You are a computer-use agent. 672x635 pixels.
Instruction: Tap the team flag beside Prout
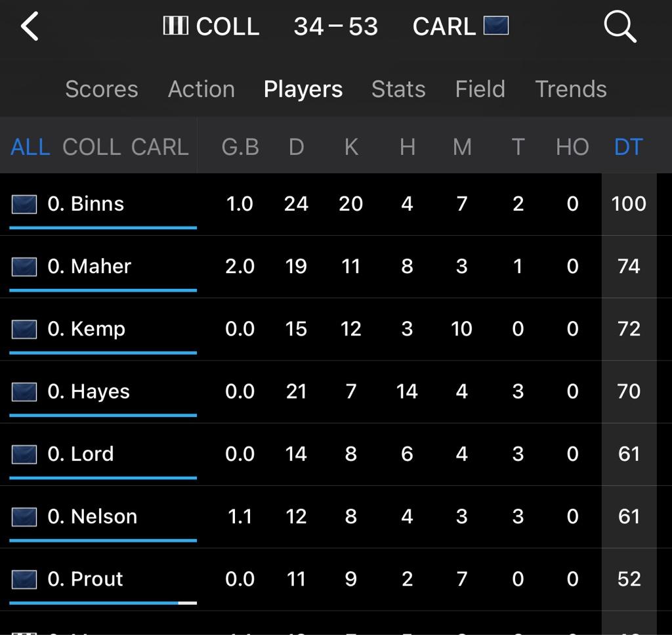point(24,579)
